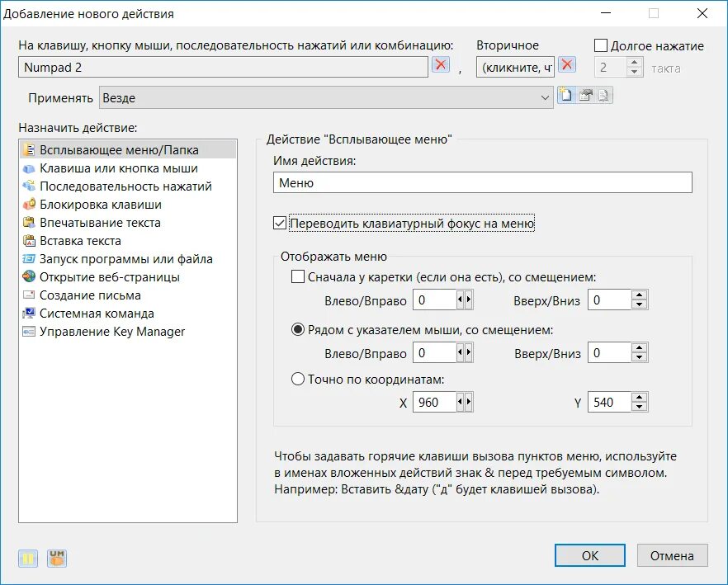Select Рядом с указателем мыши radio button
The height and width of the screenshot is (585, 728).
[298, 330]
